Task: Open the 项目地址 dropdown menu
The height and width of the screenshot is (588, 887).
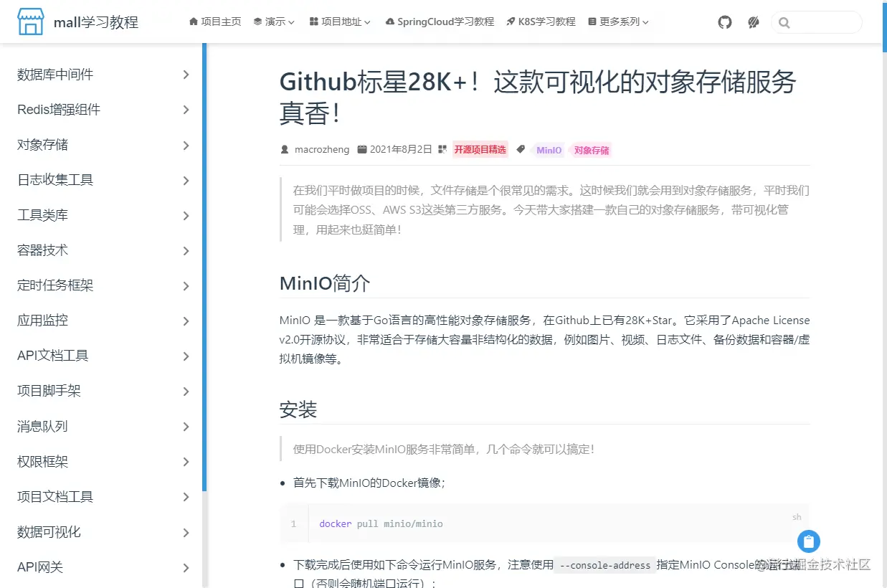Action: [x=340, y=22]
